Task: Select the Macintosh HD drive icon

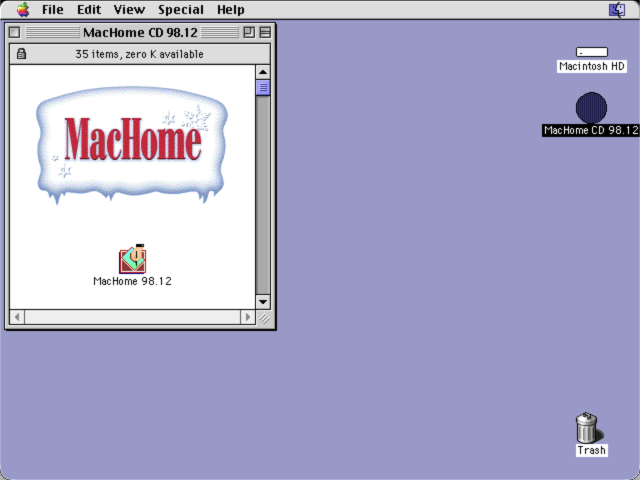Action: click(x=592, y=52)
